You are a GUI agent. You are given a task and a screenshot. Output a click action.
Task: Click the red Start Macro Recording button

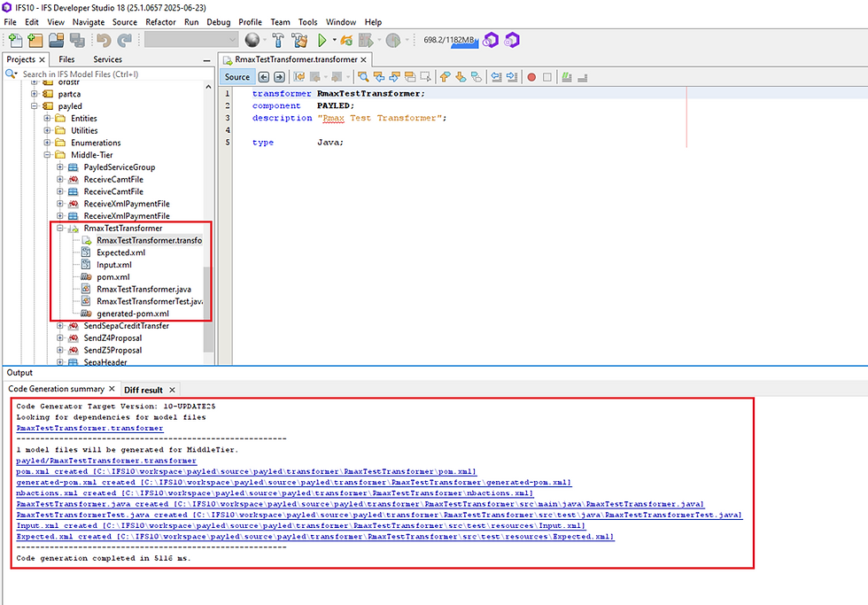531,77
